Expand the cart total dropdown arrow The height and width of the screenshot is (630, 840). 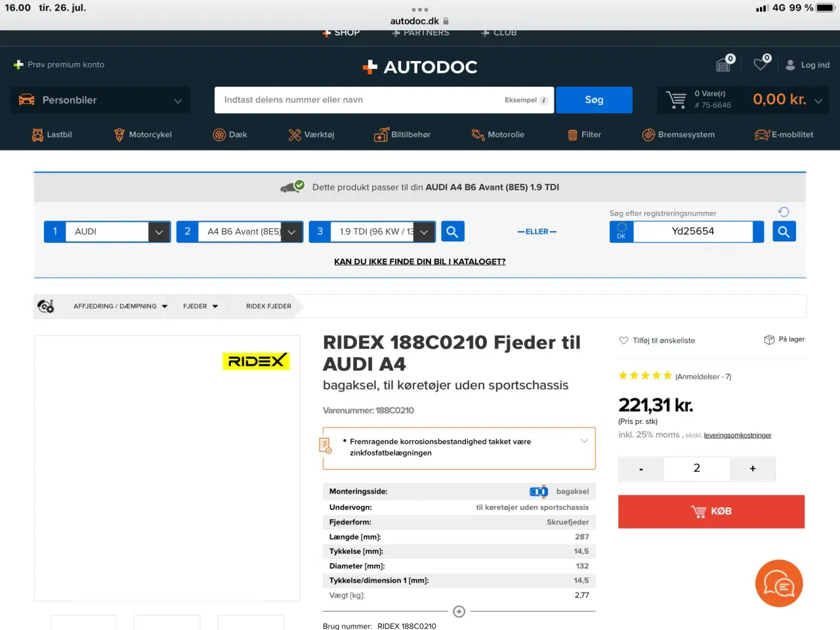(818, 101)
